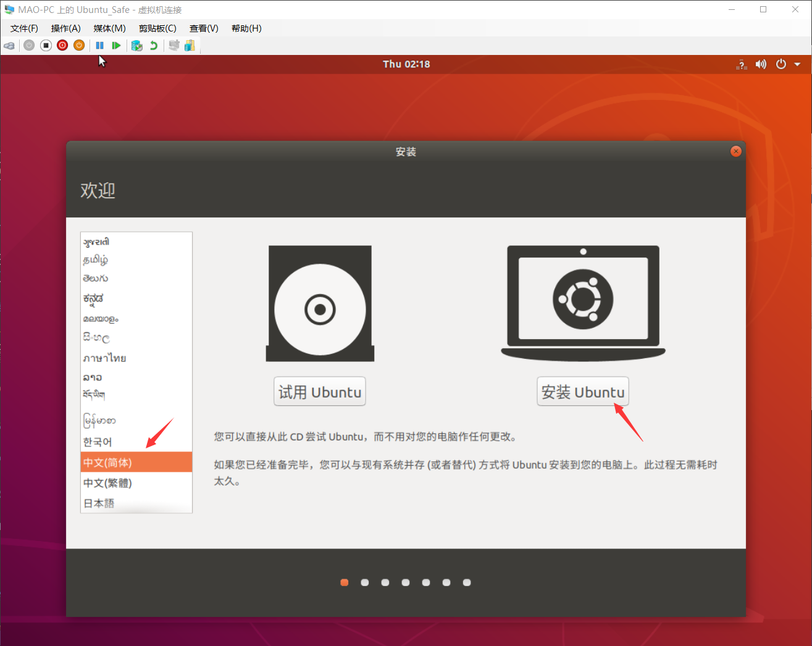Image resolution: width=812 pixels, height=646 pixels.
Task: Select 中文(繁體) in the language list
Action: tap(136, 482)
